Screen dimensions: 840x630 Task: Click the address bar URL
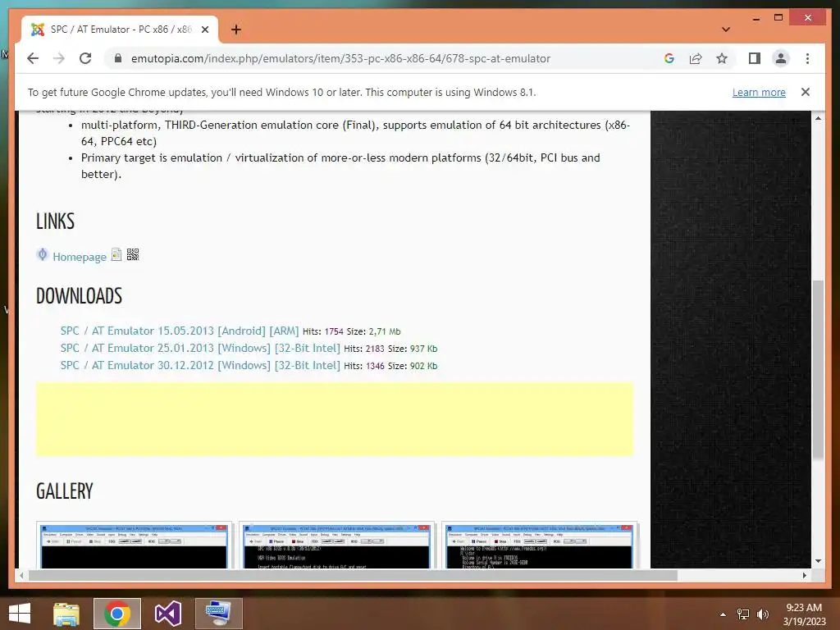point(340,58)
